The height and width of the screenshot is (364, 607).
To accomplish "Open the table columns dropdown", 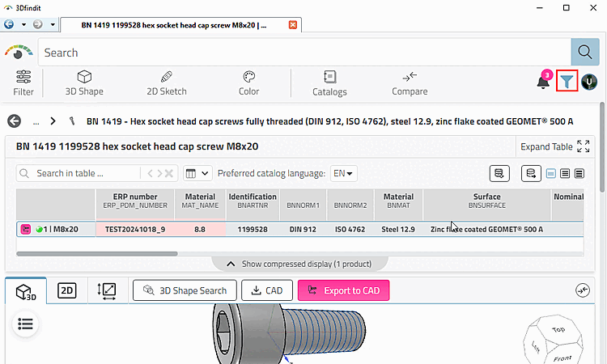I will (x=197, y=173).
